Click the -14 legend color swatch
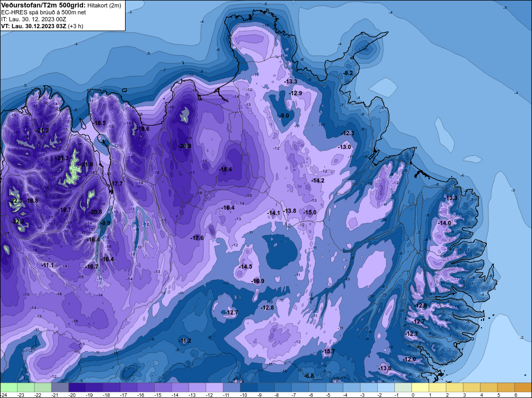The image size is (532, 398). tap(180, 387)
